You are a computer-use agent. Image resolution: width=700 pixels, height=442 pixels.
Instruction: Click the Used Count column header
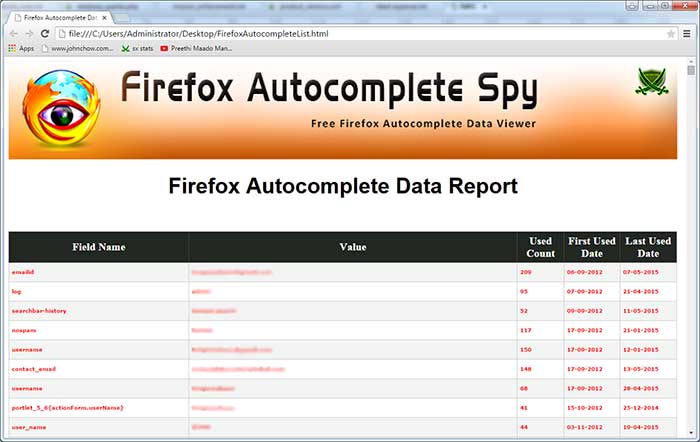(540, 247)
